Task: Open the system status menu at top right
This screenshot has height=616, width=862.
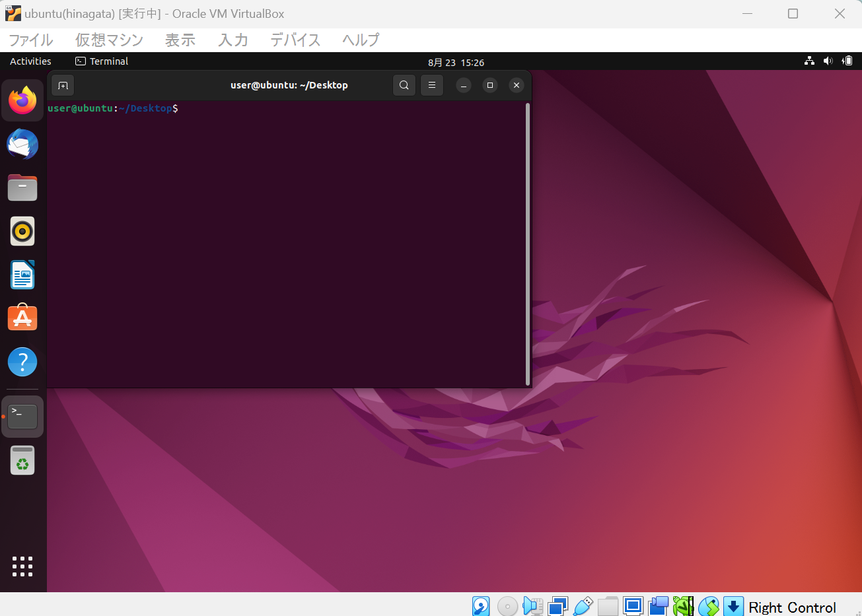Action: (x=828, y=61)
